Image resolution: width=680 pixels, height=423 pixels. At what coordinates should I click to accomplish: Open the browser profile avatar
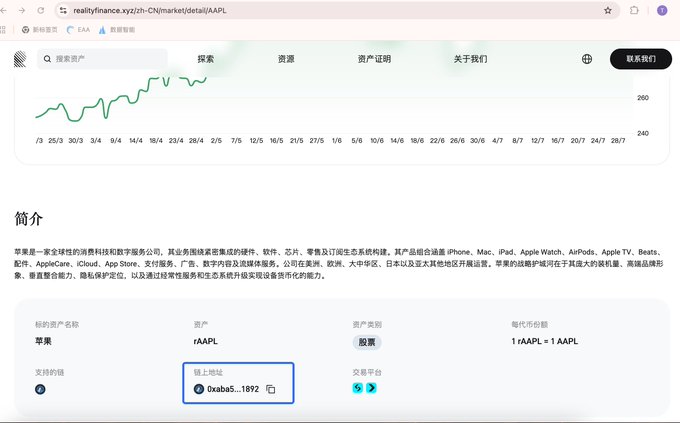(x=662, y=10)
